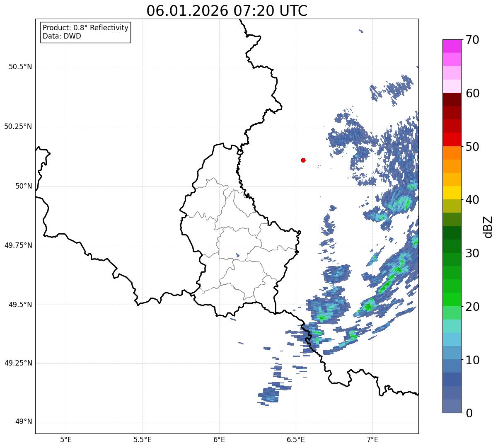Screen dimensions: 498x448
Task: Click the '49.25°N' latitude label
Action: tap(18, 363)
